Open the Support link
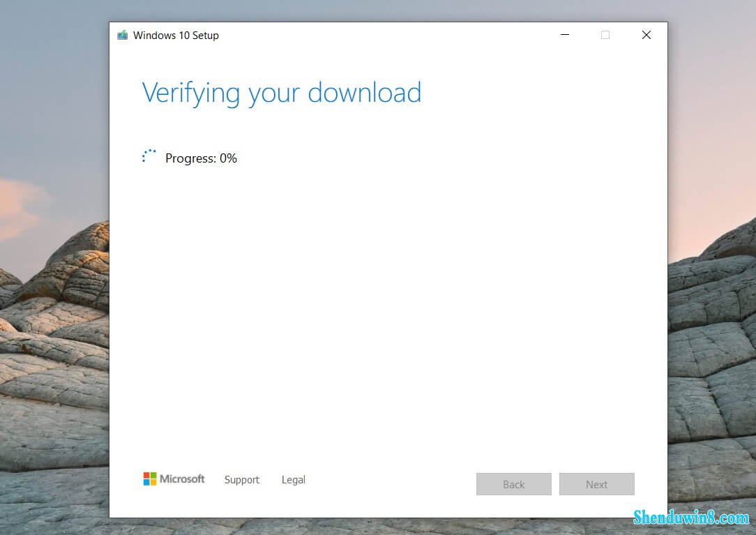The height and width of the screenshot is (535, 756). point(241,479)
